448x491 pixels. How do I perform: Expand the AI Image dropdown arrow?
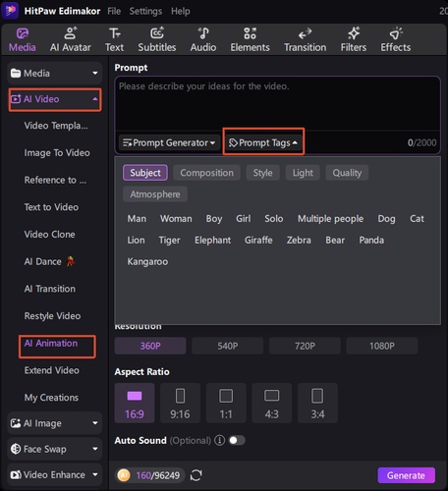tap(95, 423)
